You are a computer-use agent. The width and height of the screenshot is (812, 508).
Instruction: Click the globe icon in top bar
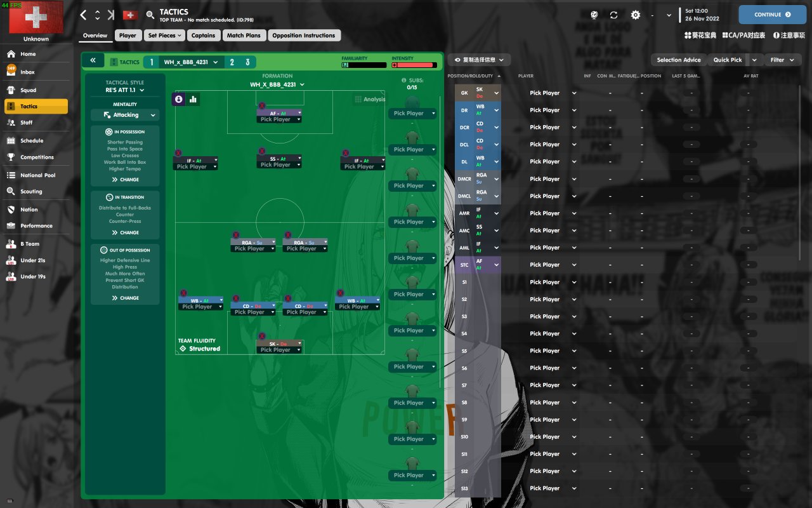594,15
